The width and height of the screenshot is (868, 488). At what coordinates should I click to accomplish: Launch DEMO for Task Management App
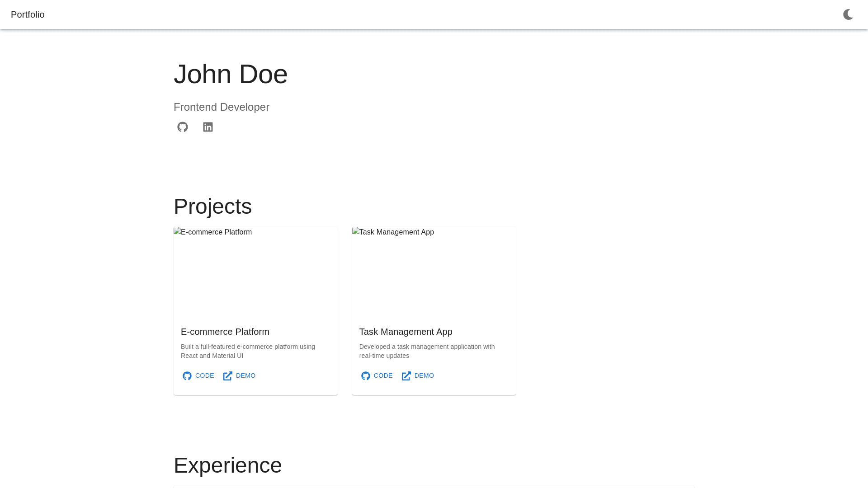pos(424,376)
